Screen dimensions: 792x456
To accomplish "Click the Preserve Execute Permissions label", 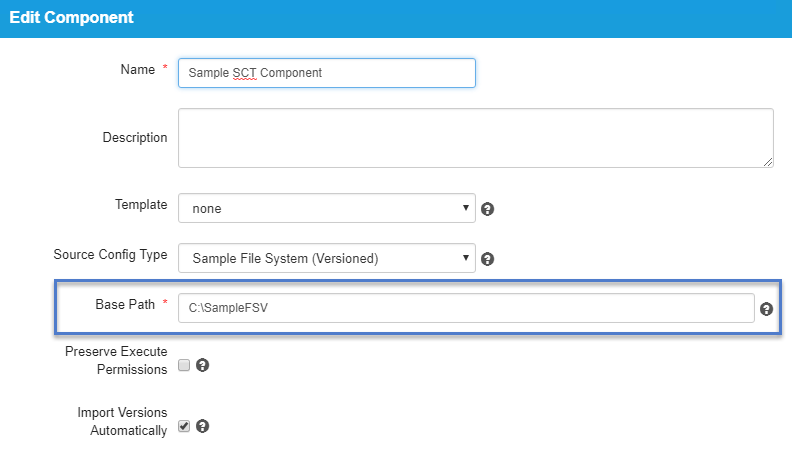I will point(116,361).
